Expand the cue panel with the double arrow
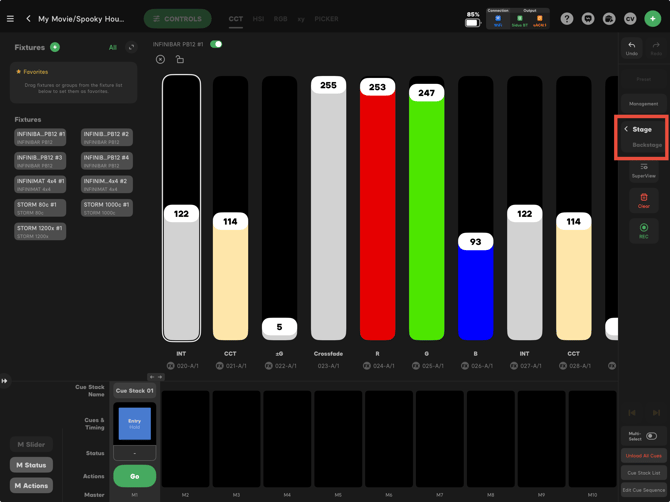This screenshot has height=502, width=670. pos(4,381)
